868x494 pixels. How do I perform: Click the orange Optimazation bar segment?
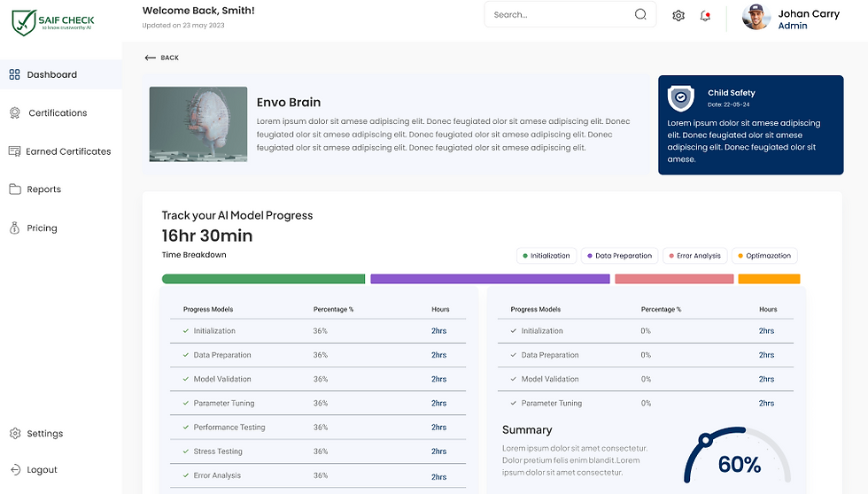[769, 279]
